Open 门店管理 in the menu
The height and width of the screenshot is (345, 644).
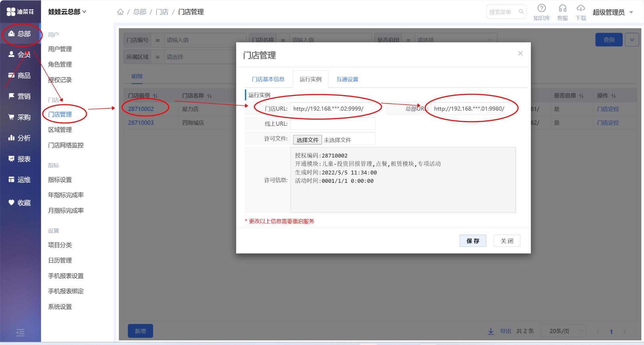pos(60,114)
